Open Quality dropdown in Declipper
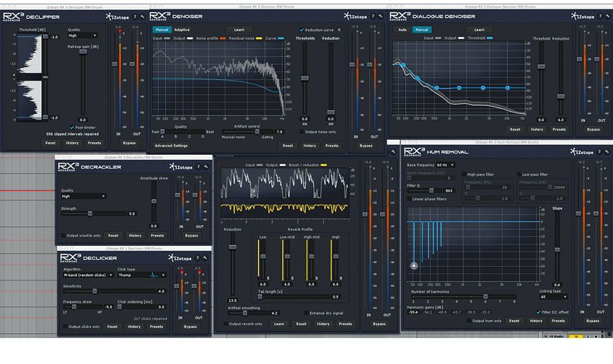The height and width of the screenshot is (364, 613). [82, 35]
